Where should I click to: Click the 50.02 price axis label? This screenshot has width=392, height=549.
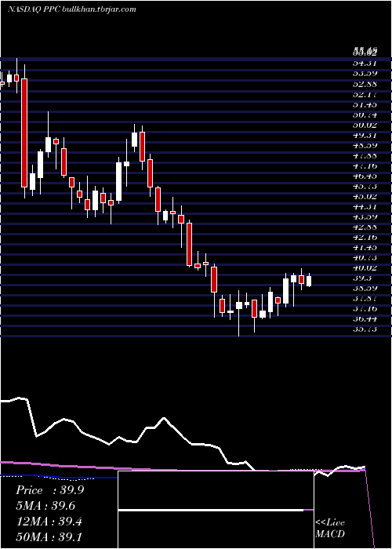[x=365, y=125]
